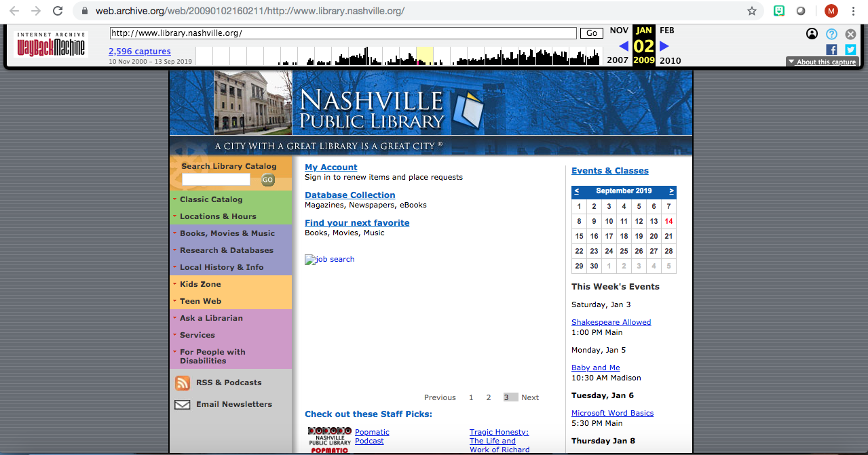This screenshot has height=455, width=868.
Task: Click 'Previous' in the slide pager
Action: coord(440,397)
